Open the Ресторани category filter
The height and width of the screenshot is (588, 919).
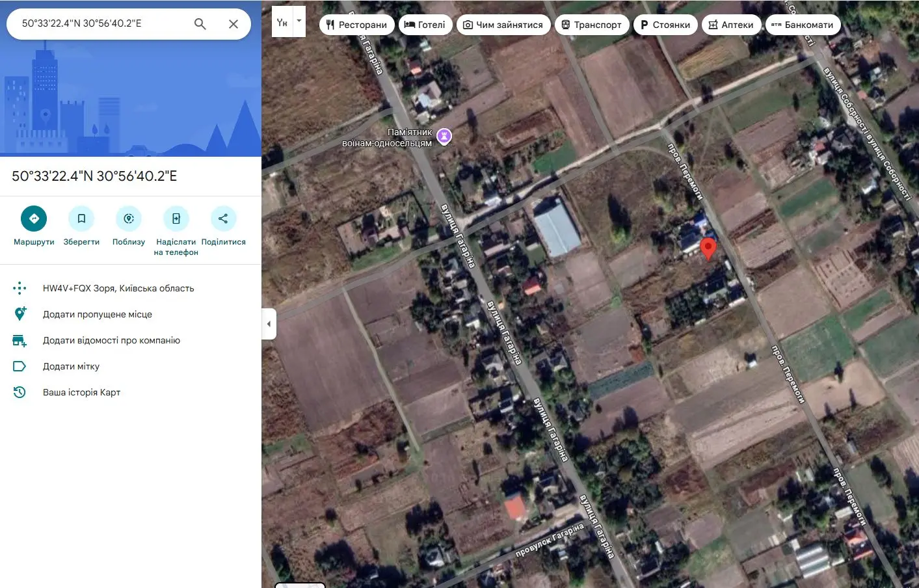pyautogui.click(x=356, y=24)
